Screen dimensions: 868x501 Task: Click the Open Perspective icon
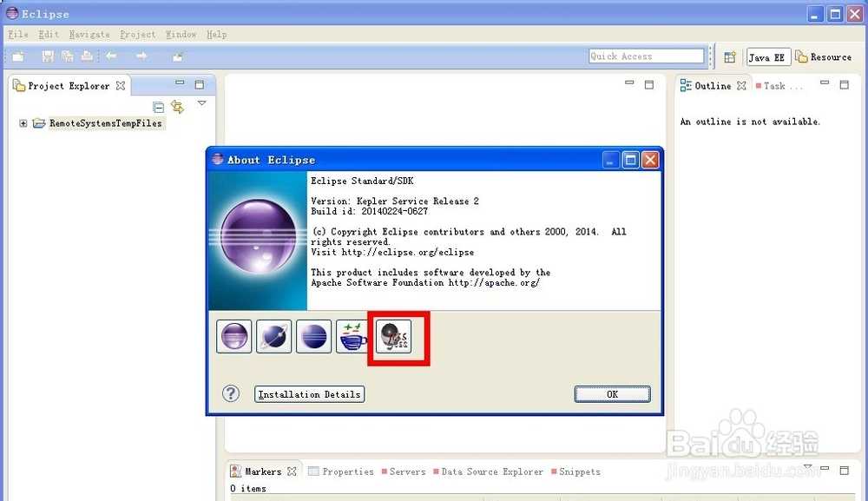(x=730, y=57)
